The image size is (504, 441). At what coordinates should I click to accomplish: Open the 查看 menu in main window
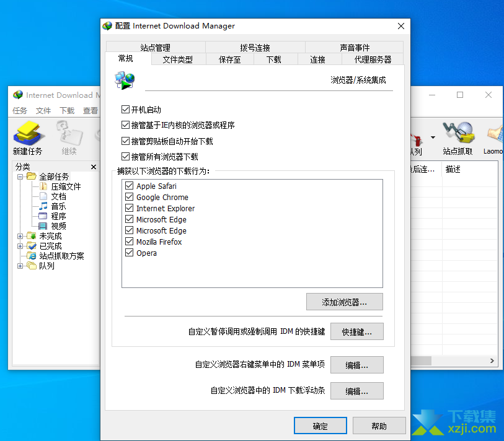coord(91,111)
